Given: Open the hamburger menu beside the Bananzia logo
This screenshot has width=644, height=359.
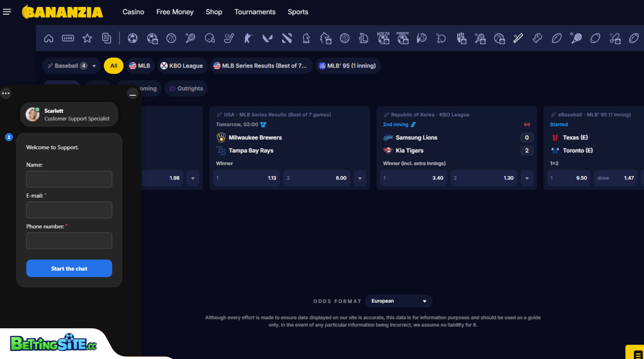Looking at the screenshot, I should tap(7, 12).
